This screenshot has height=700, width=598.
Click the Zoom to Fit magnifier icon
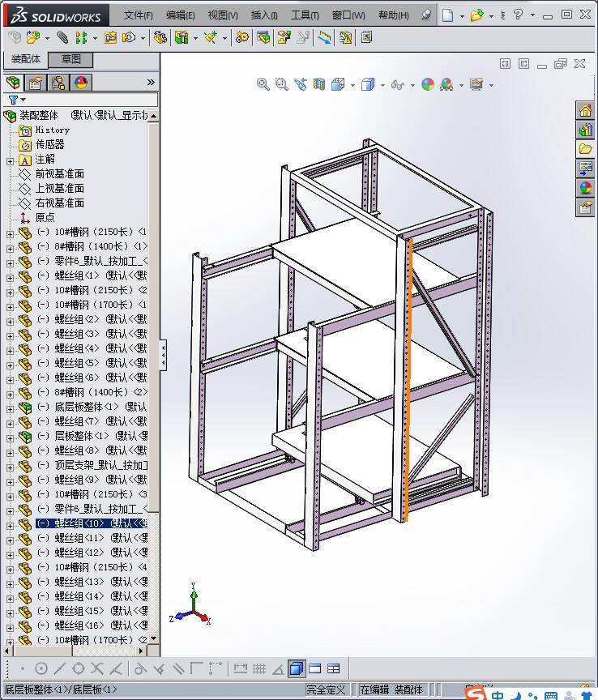click(263, 84)
